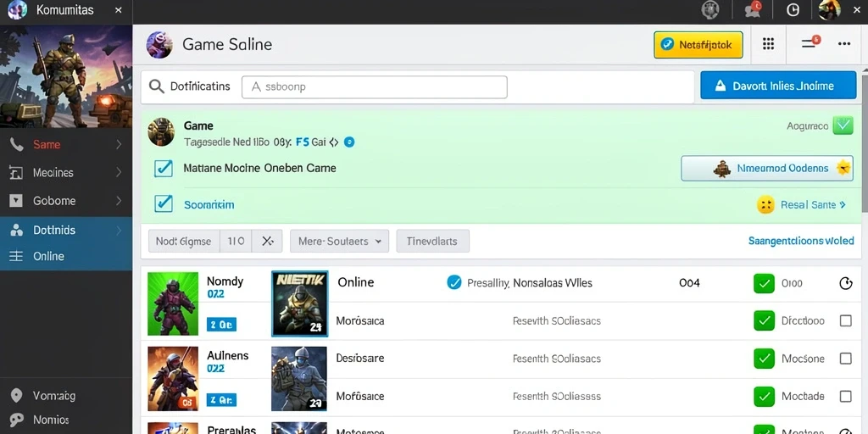The image size is (868, 434).
Task: Click the refresh icon in Online row
Action: point(846,283)
